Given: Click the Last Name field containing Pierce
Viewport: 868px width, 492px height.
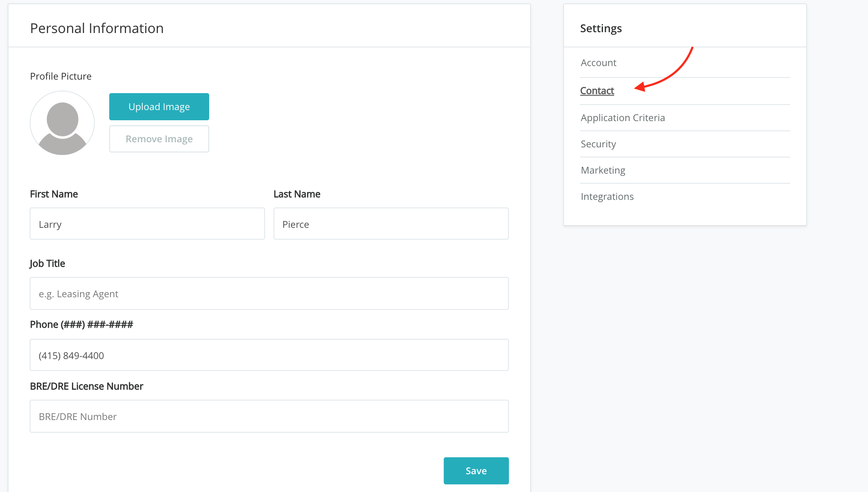Looking at the screenshot, I should 390,224.
